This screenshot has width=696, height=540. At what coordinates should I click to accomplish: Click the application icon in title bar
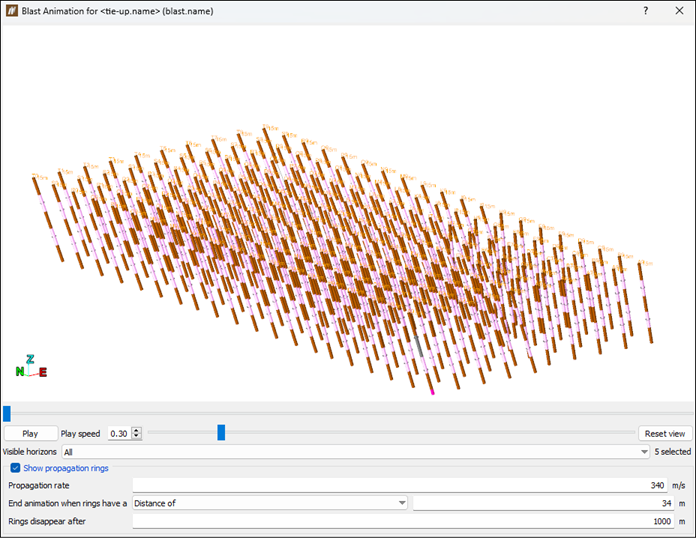click(12, 11)
